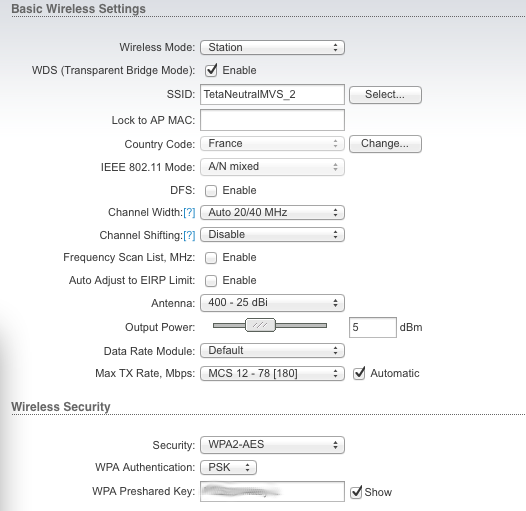Click the Lock to AP MAC field
526x511 pixels.
point(272,120)
